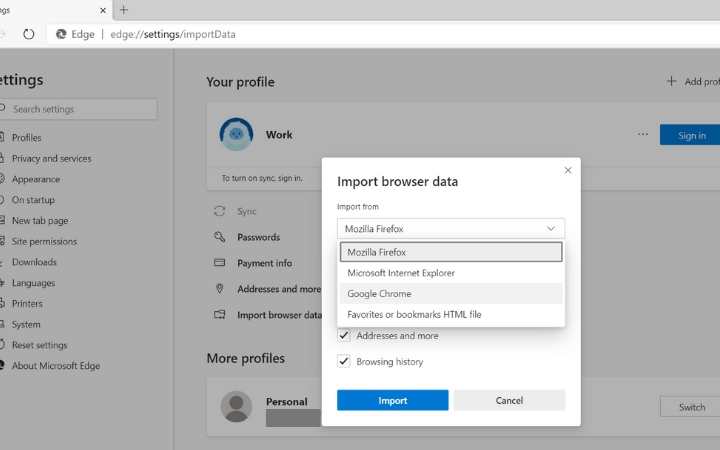Select Mozilla Firefox in the dropdown list
The height and width of the screenshot is (450, 720).
pos(451,252)
